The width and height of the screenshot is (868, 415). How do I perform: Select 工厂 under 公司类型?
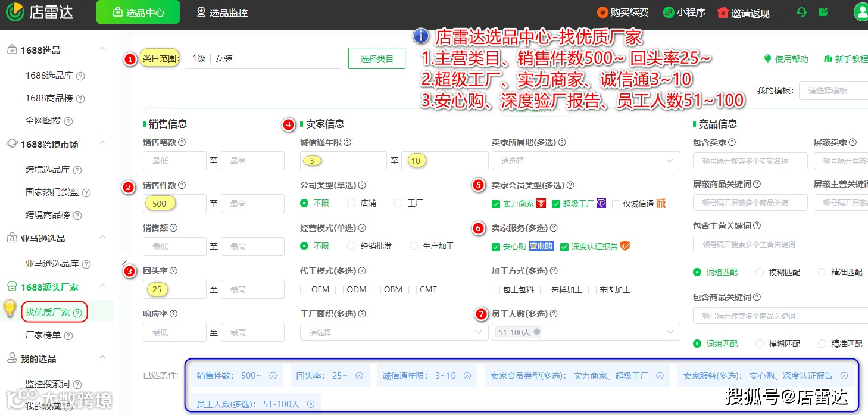pos(399,203)
